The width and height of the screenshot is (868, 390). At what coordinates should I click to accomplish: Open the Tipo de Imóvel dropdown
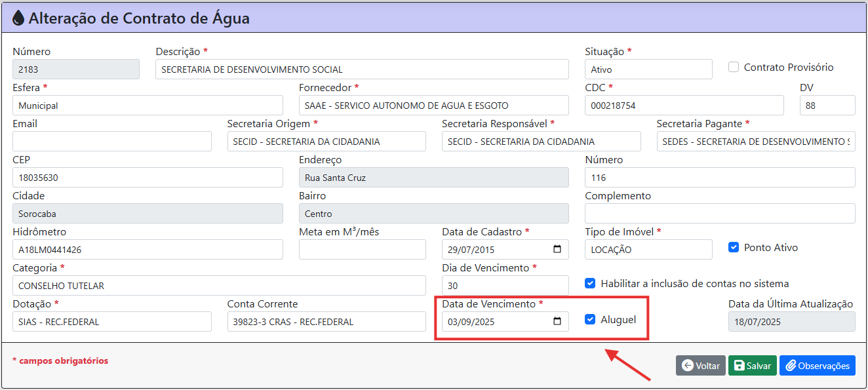point(648,250)
